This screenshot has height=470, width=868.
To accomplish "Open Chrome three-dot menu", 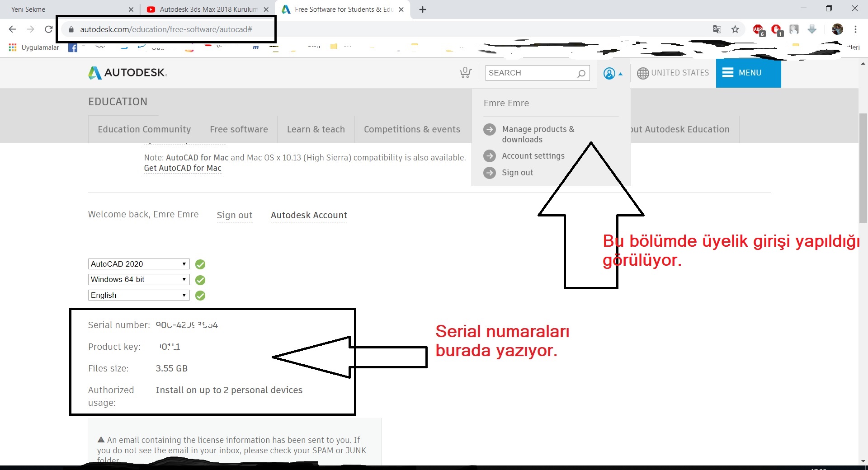I will point(855,29).
